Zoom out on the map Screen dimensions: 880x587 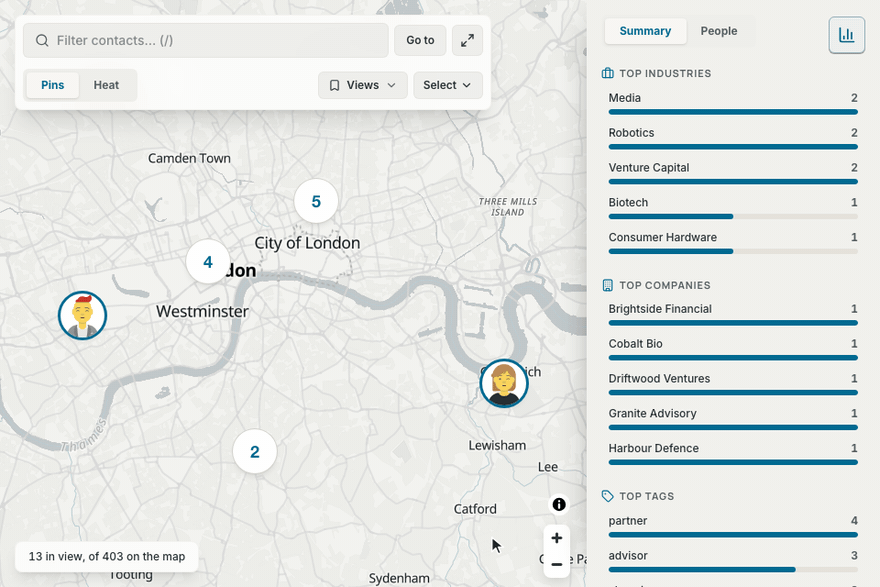(557, 565)
